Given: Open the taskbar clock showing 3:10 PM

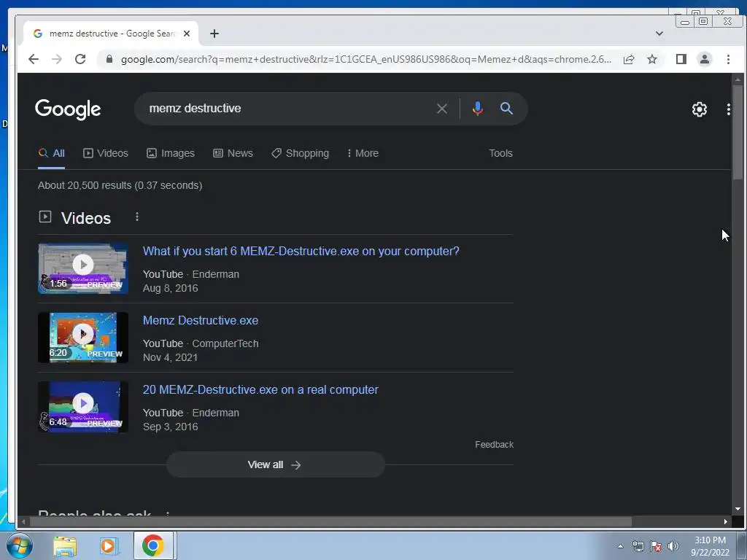Looking at the screenshot, I should (710, 546).
